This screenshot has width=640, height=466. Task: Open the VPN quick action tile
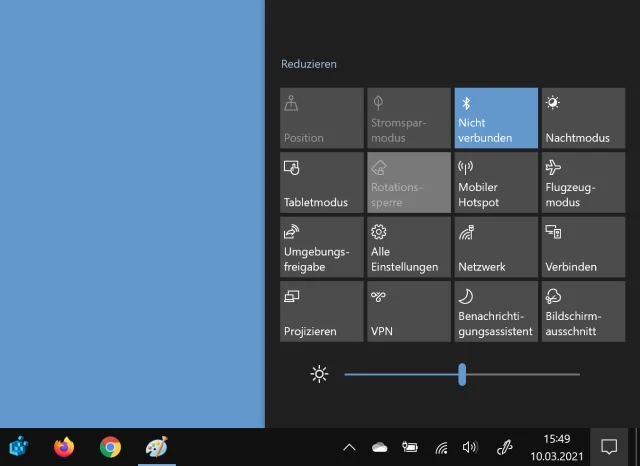click(408, 311)
